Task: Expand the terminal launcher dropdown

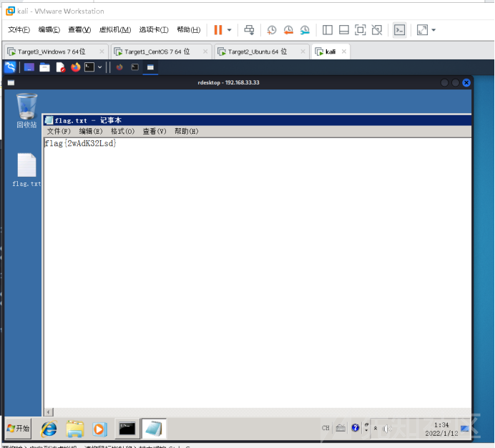Action: (x=99, y=67)
